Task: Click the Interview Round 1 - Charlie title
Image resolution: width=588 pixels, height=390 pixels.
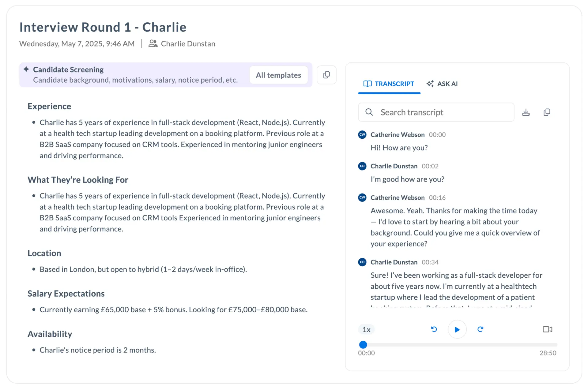Action: (x=103, y=27)
